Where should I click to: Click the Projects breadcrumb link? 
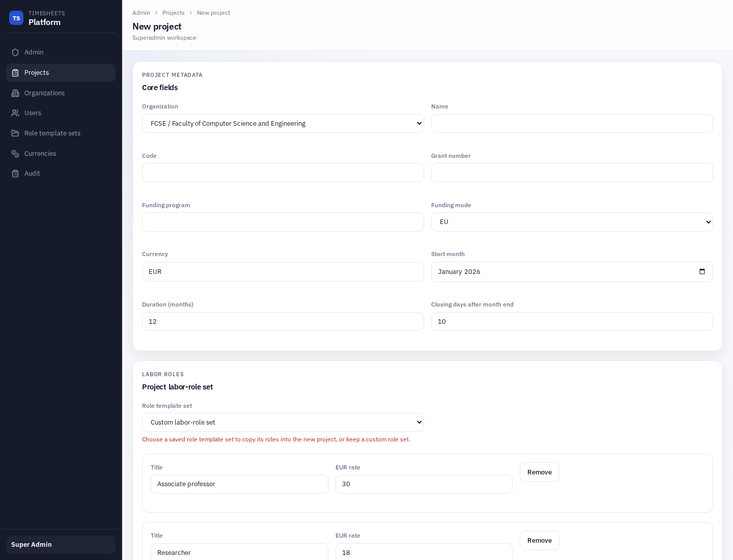[x=174, y=13]
